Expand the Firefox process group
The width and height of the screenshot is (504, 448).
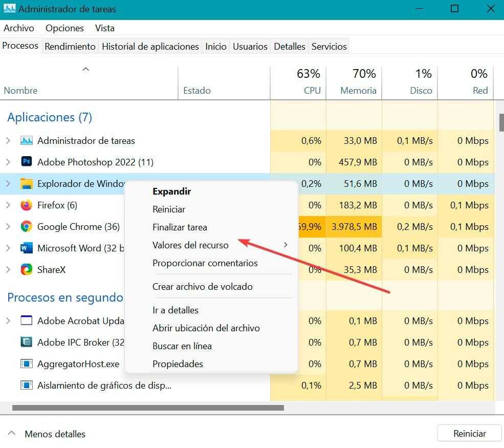[8, 205]
